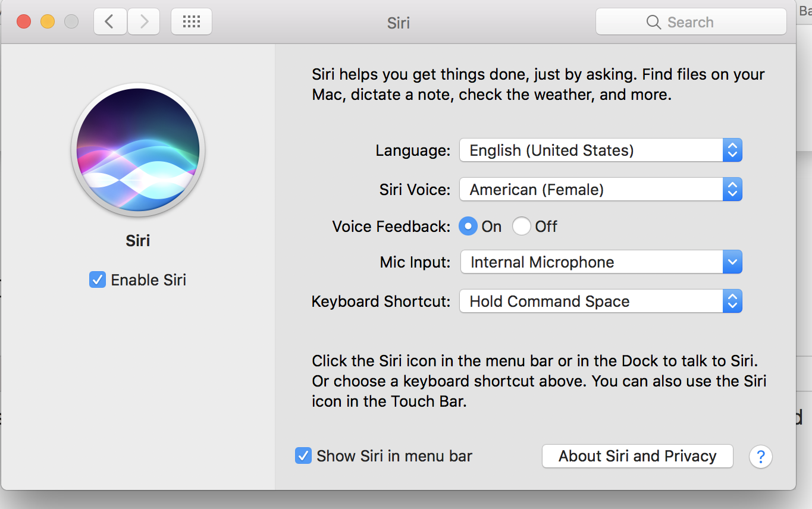
Task: Click the magnifying glass search icon
Action: (653, 23)
